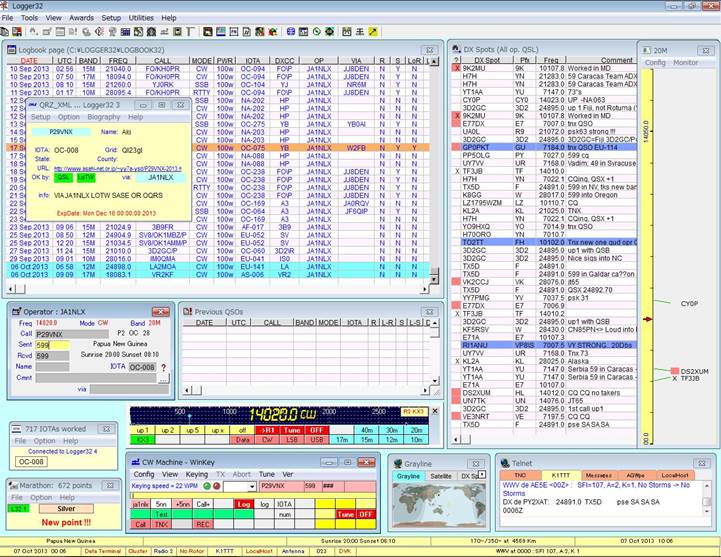Screen dimensions: 721x557
Task: Click the Operator window title icon
Action: (17, 312)
